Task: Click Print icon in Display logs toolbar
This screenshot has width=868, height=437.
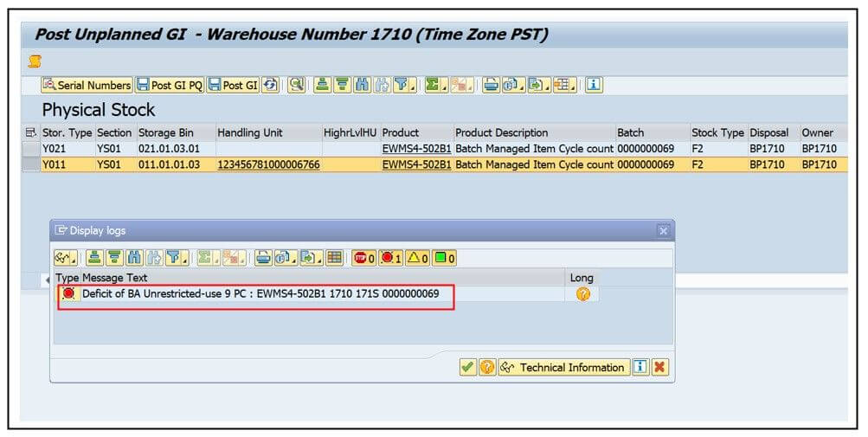Action: tap(263, 258)
